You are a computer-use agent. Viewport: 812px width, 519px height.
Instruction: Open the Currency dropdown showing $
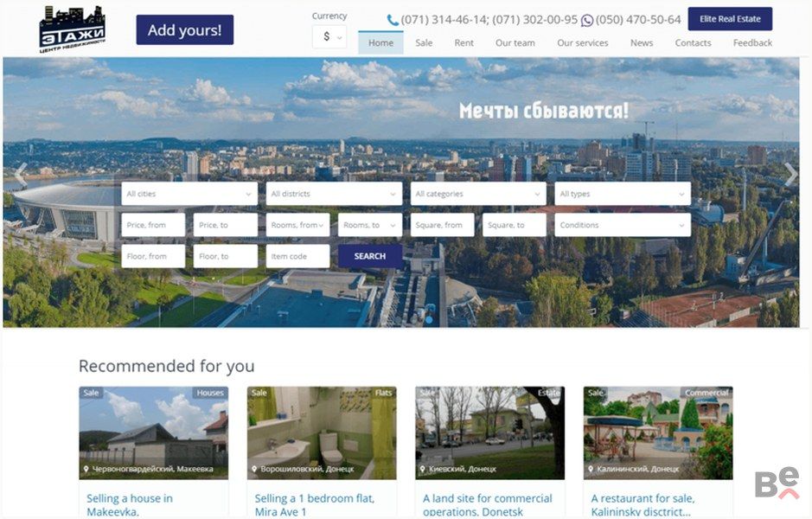tap(329, 37)
